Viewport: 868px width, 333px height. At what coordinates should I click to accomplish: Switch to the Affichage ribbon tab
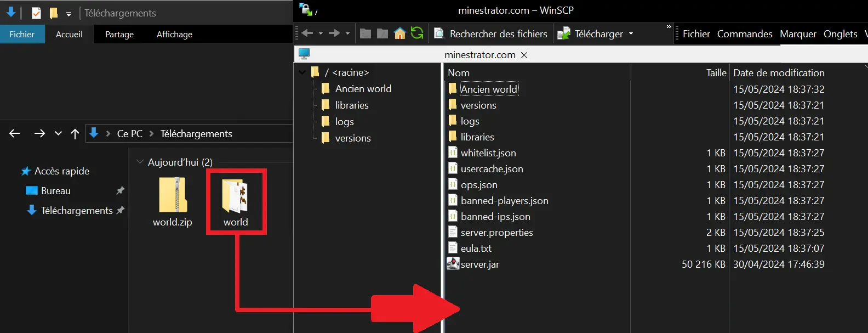tap(174, 34)
